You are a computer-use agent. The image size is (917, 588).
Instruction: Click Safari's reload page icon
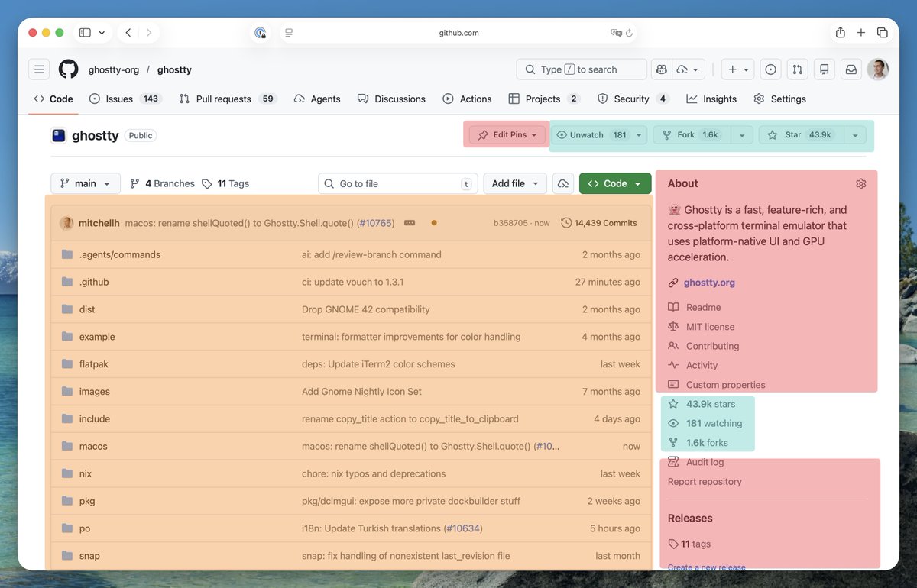pos(630,33)
